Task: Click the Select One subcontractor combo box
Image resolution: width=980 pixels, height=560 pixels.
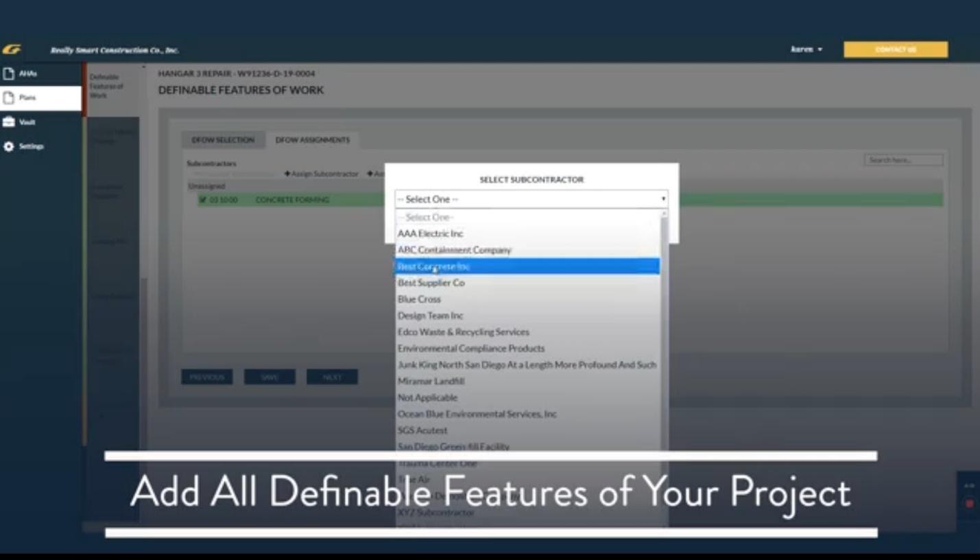Action: (x=531, y=199)
